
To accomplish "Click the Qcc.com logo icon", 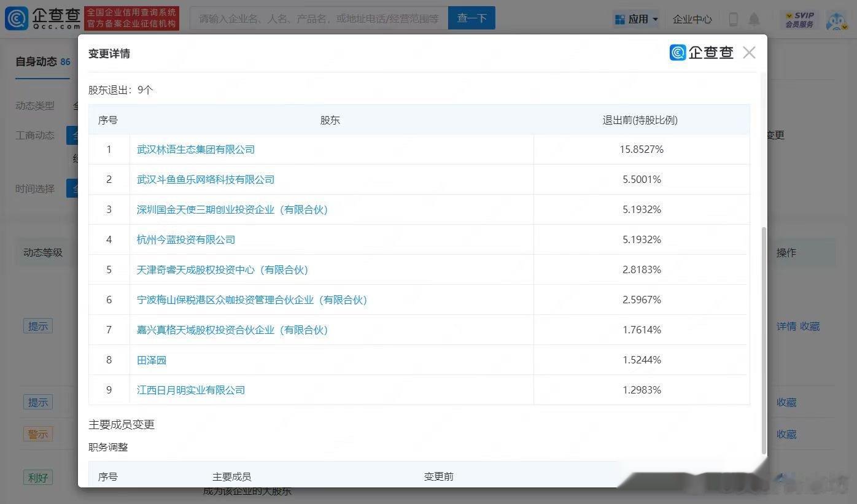I will [16, 18].
